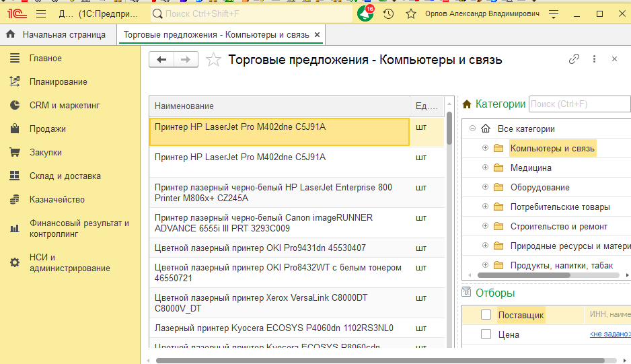Expand the Медицина category
Viewport: 631px width, 364px height.
(x=485, y=167)
